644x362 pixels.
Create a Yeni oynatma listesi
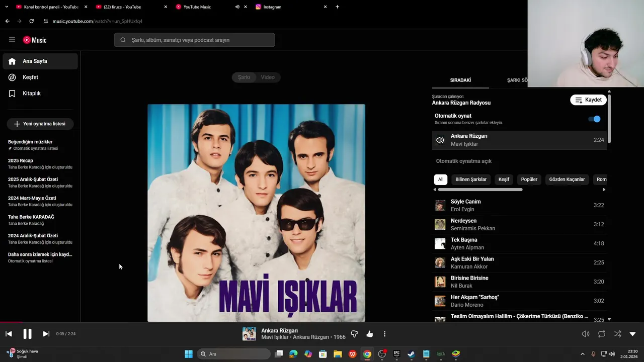pos(40,124)
